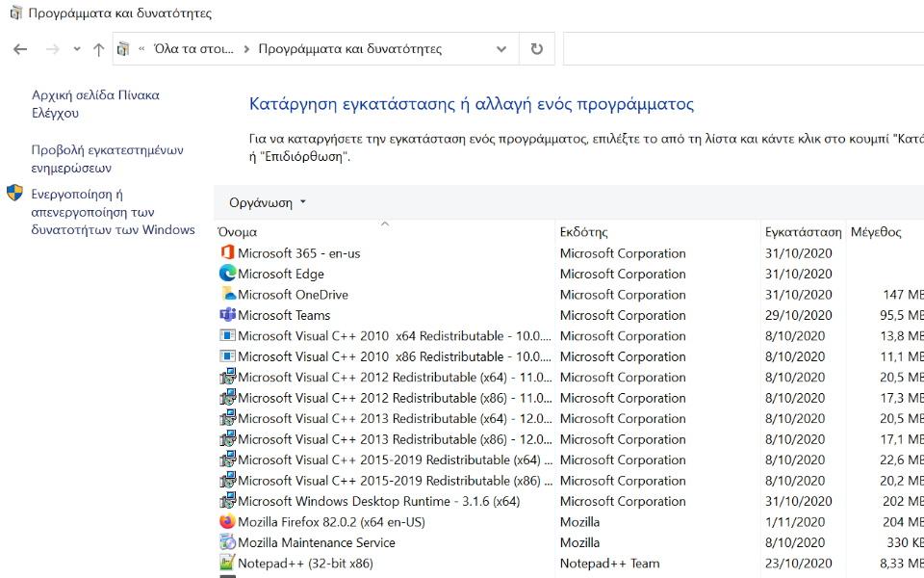Select the Notepad++ program icon
The image size is (924, 578).
tap(227, 564)
